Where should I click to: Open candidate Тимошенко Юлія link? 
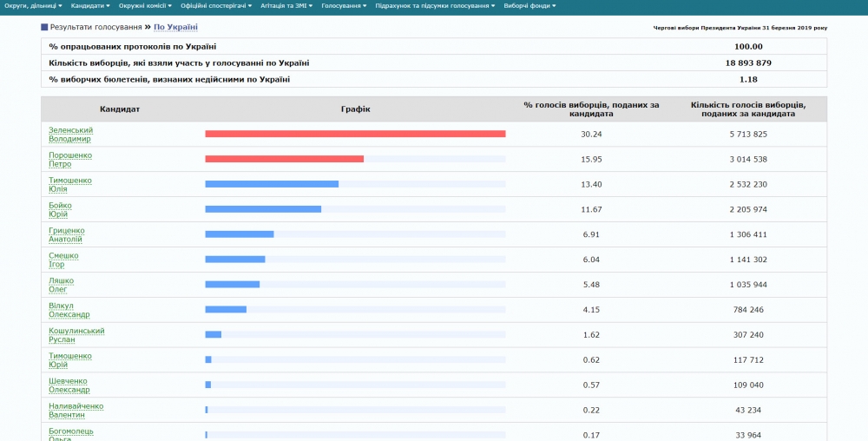(x=69, y=184)
